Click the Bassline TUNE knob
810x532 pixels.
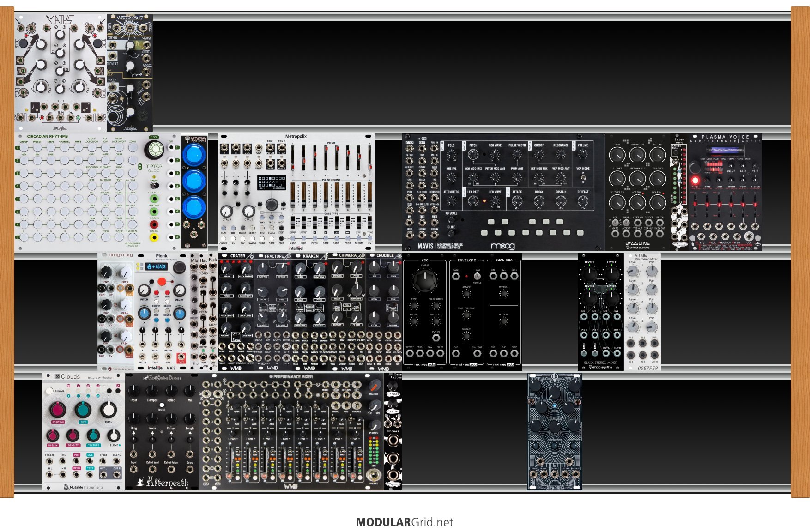tap(617, 155)
